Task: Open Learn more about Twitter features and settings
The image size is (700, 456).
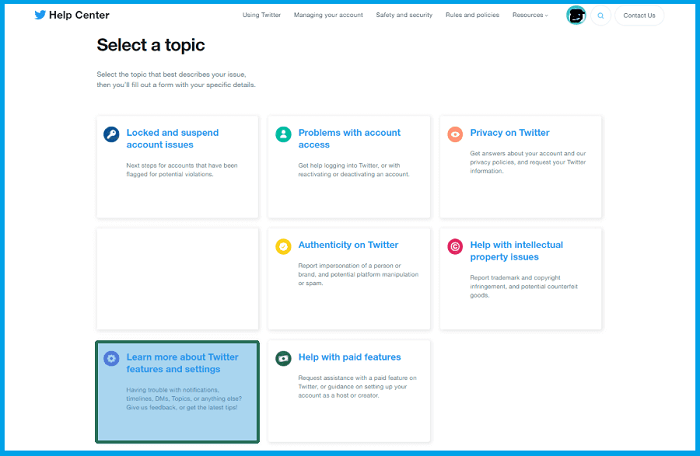Action: pos(182,363)
